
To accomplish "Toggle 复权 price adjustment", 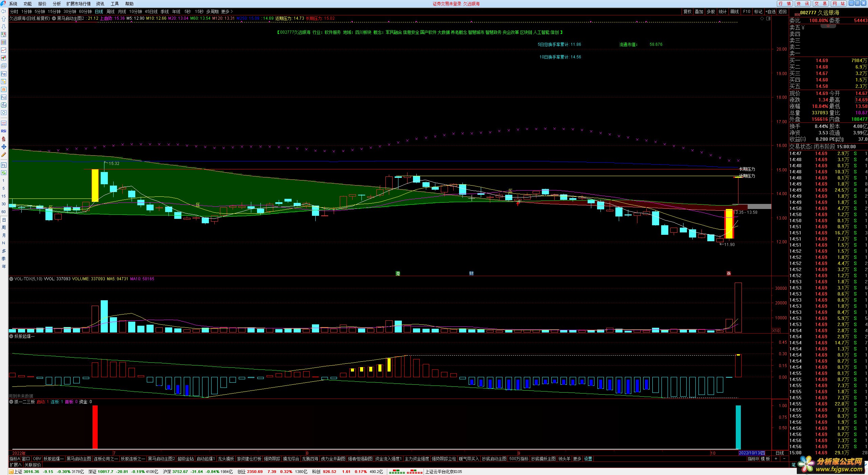I will coord(687,12).
